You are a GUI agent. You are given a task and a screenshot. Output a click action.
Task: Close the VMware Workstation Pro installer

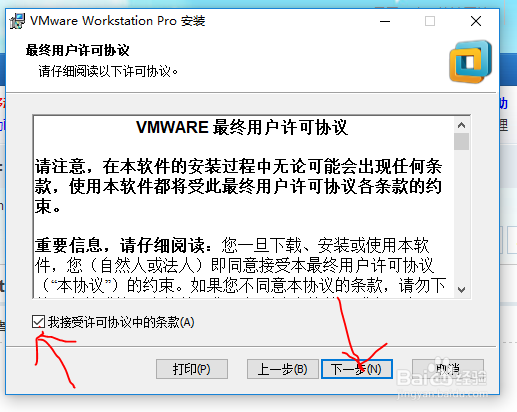(x=476, y=21)
